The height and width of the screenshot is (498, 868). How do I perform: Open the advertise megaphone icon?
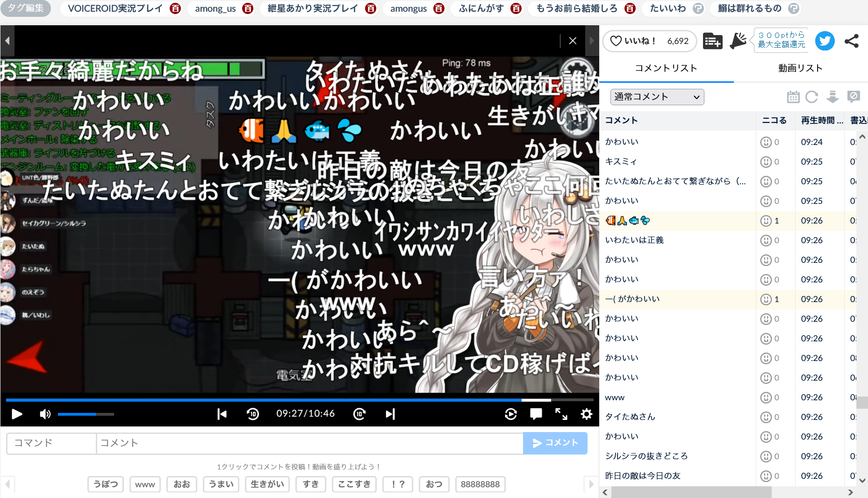(738, 41)
